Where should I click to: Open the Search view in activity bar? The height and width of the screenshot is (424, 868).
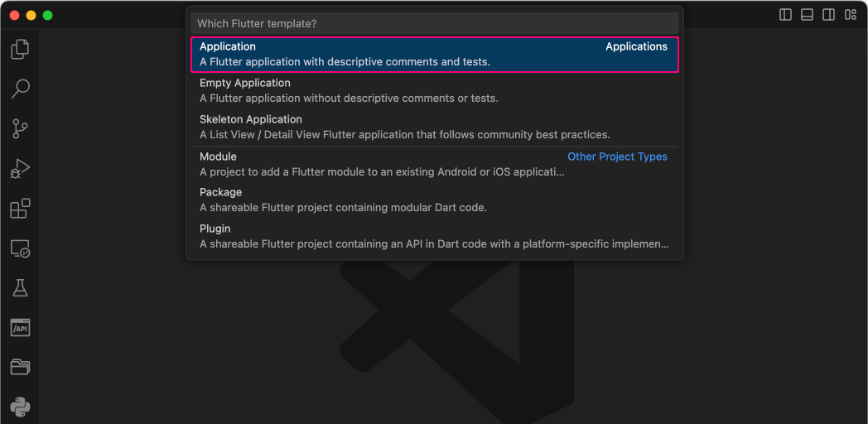(x=20, y=89)
